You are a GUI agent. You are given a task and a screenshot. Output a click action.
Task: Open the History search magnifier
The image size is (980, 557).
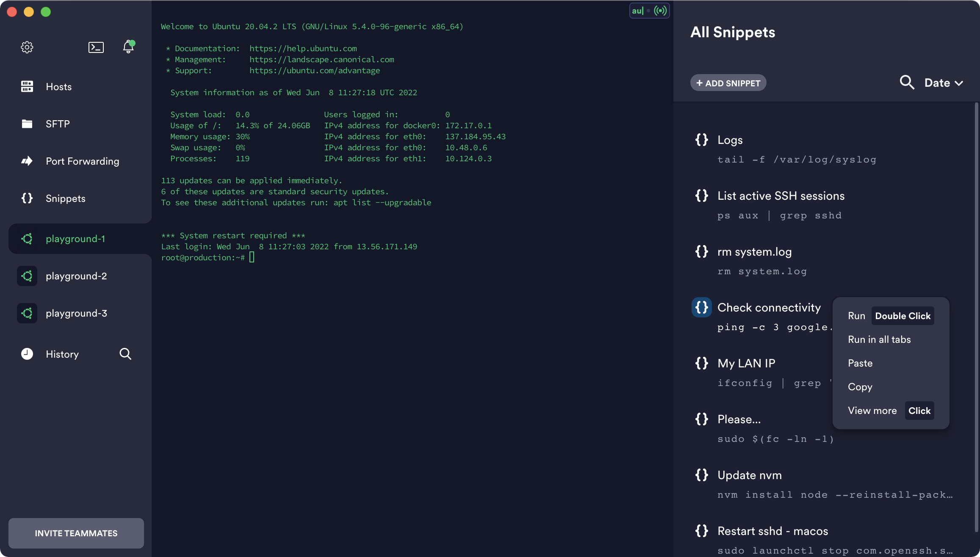125,354
